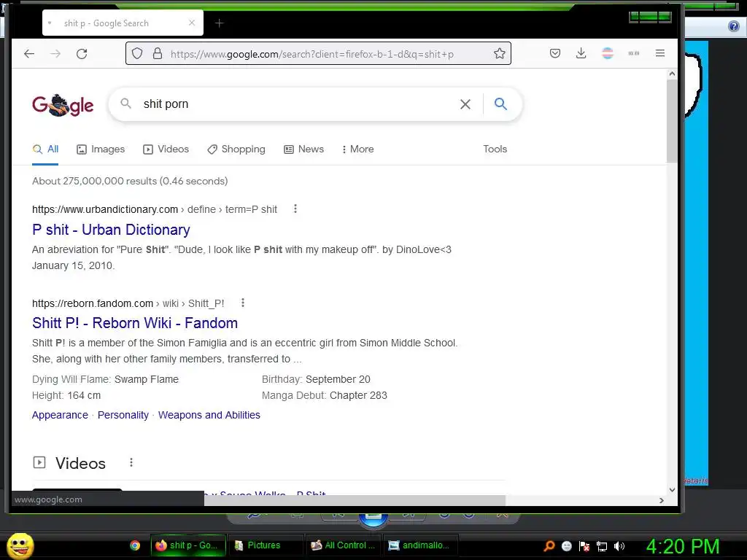Open the Videos section options menu

(131, 462)
